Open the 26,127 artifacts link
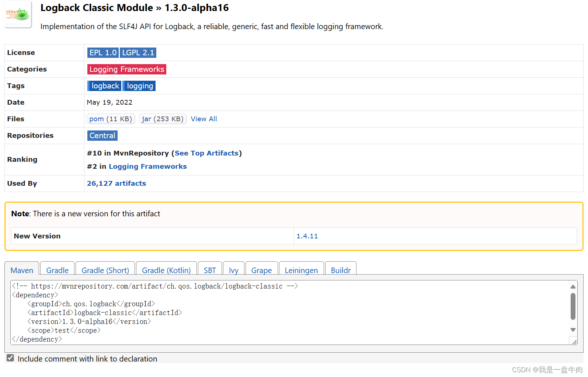The image size is (588, 377). click(116, 184)
